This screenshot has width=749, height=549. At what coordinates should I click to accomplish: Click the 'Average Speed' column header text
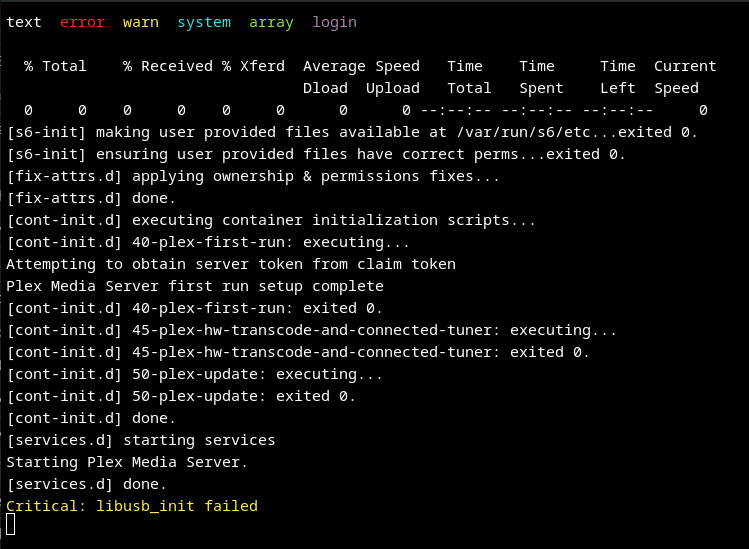point(361,66)
